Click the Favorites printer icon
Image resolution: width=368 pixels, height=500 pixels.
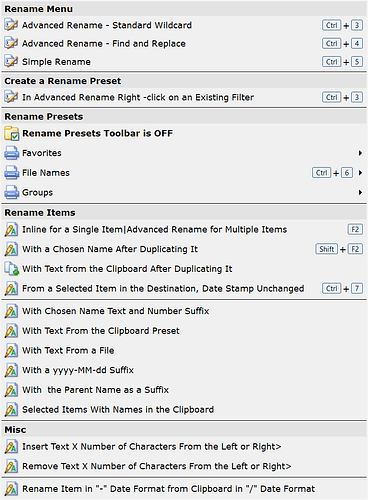pyautogui.click(x=12, y=153)
